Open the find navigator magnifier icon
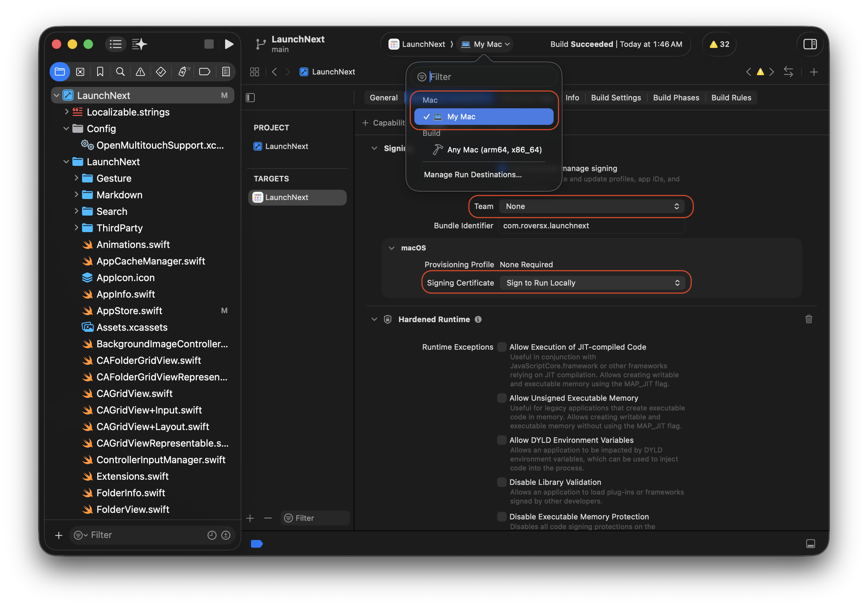Image resolution: width=868 pixels, height=607 pixels. click(x=120, y=72)
